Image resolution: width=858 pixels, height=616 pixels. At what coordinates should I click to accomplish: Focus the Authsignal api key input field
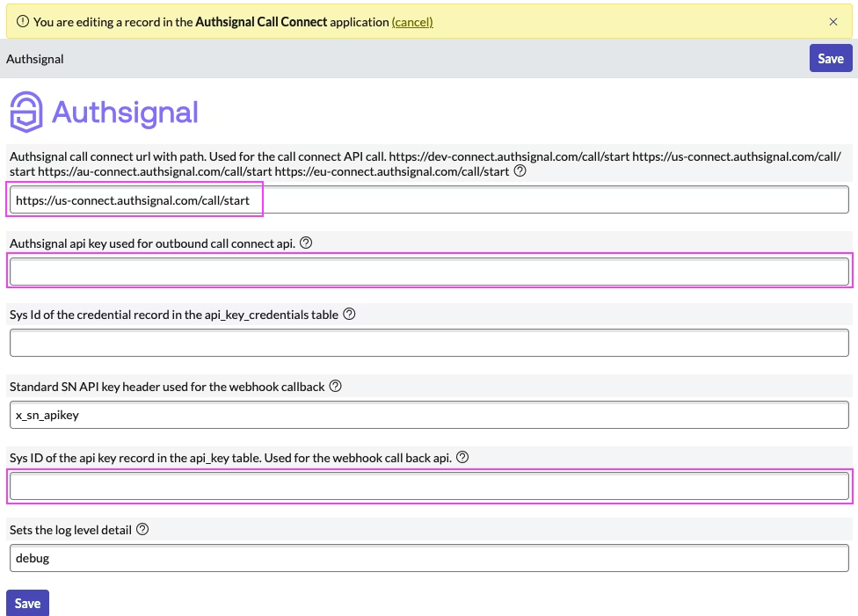tap(429, 272)
